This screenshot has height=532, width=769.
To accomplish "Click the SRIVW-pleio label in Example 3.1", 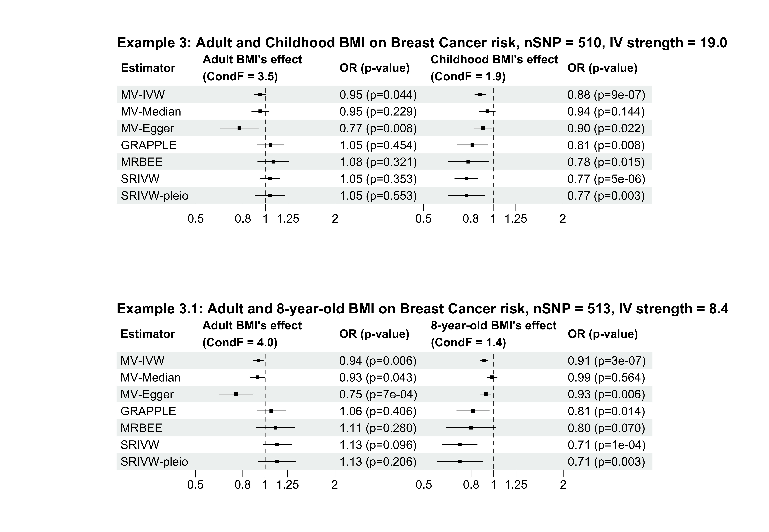I will click(x=154, y=462).
